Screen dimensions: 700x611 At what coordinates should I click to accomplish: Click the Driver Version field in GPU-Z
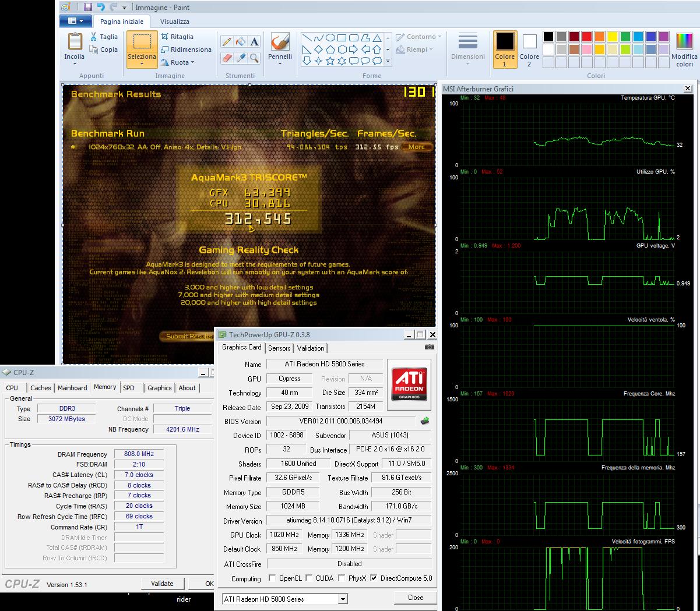pyautogui.click(x=349, y=521)
